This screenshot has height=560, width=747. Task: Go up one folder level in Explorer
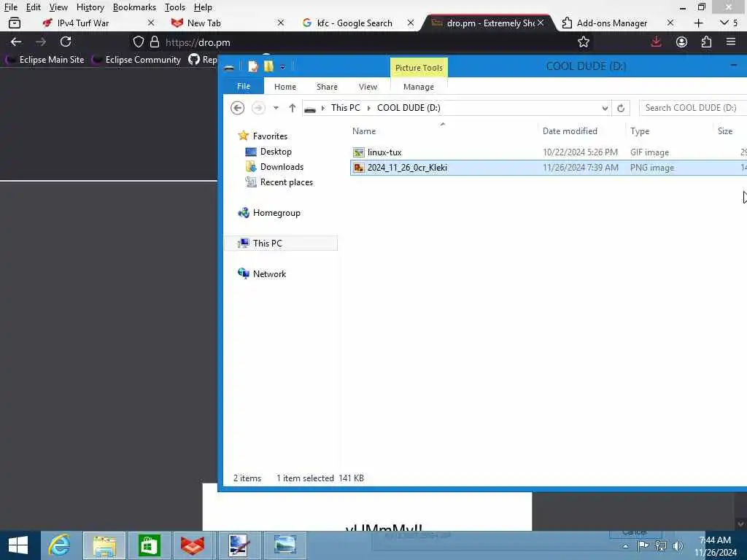[292, 108]
